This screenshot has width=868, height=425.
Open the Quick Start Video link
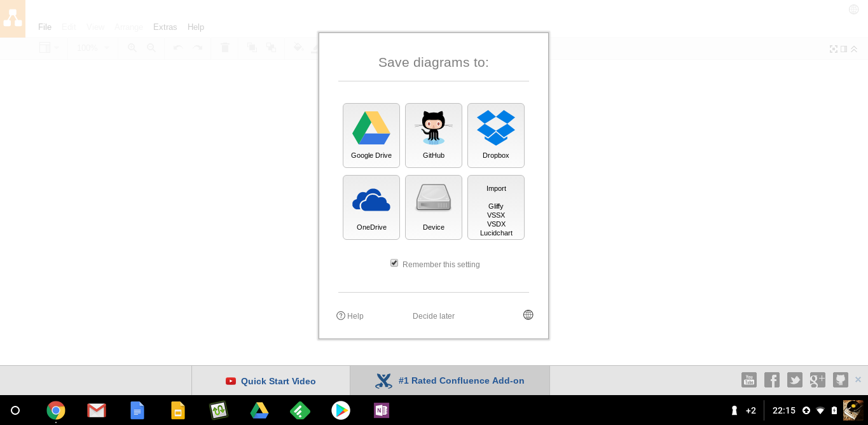tap(271, 380)
